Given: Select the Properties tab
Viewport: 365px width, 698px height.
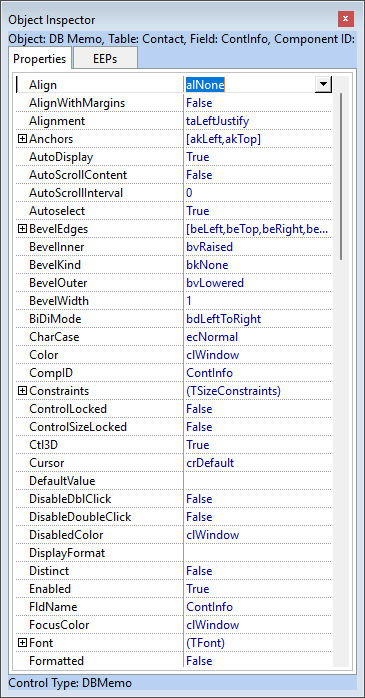Looking at the screenshot, I should [40, 59].
